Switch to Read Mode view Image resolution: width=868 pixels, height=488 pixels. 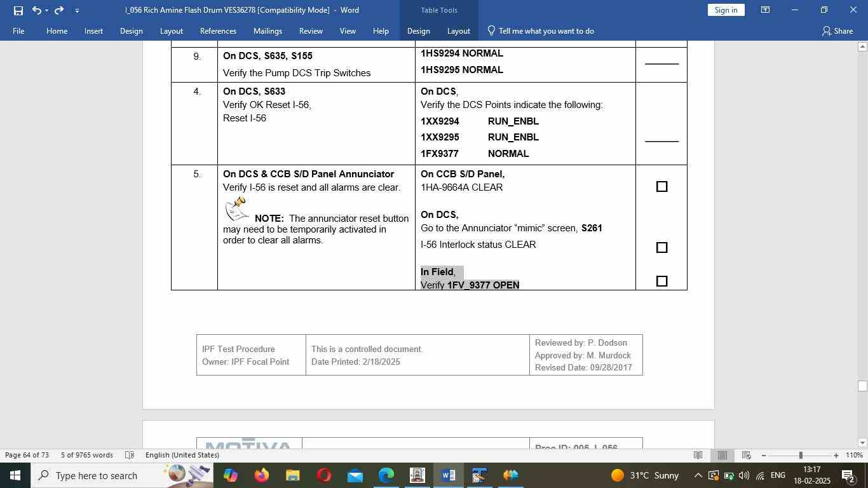point(698,455)
